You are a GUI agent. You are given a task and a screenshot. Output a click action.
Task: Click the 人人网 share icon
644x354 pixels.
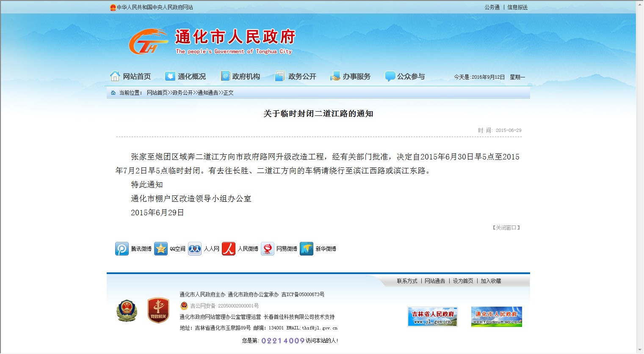click(195, 249)
